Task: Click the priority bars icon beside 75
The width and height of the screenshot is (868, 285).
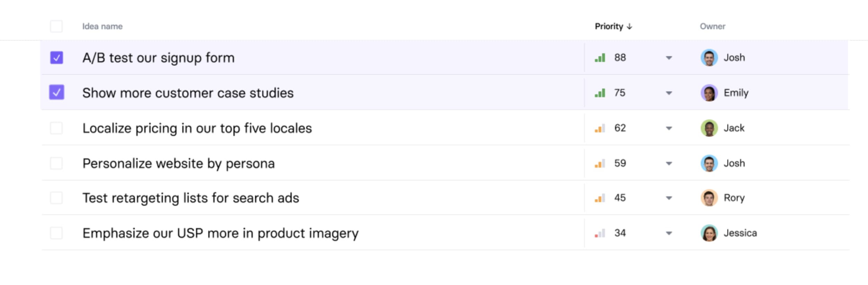Action: click(600, 93)
